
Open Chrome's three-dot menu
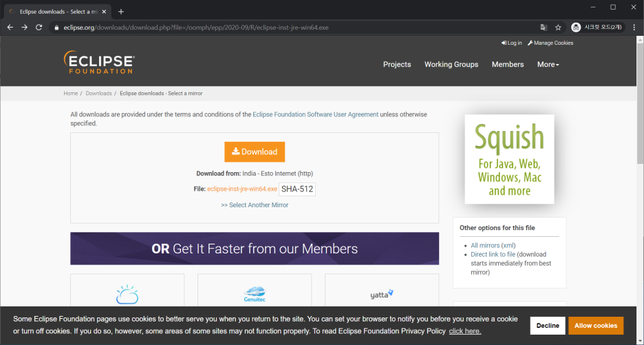pos(634,27)
